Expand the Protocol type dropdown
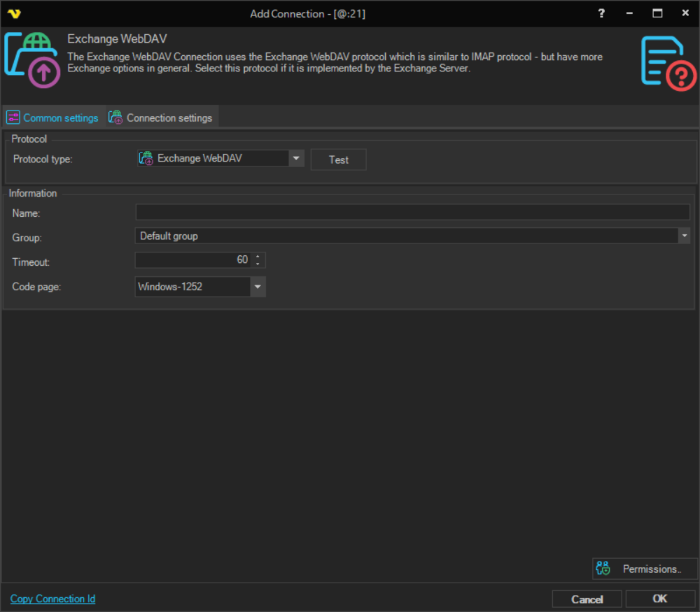Screen dimensions: 700x612 tap(296, 159)
